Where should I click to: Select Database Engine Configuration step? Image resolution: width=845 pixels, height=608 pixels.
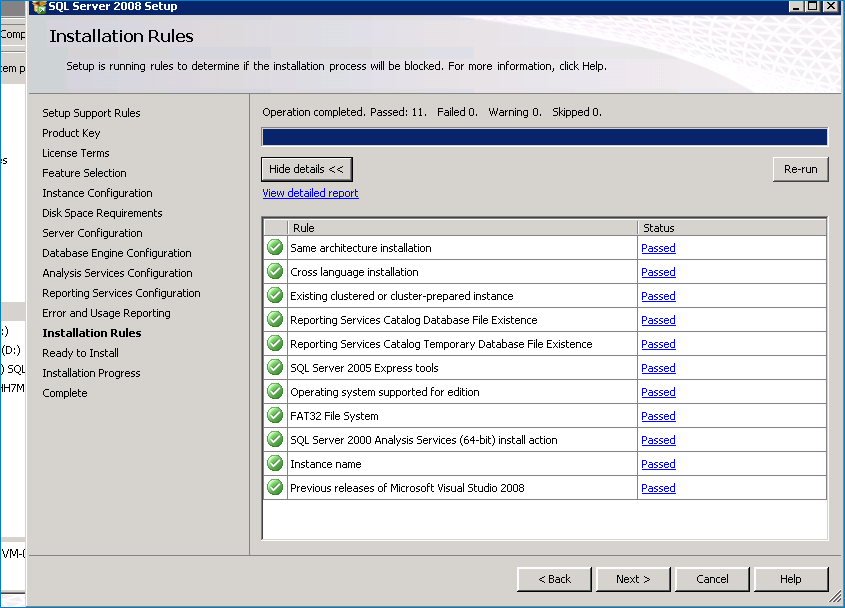(116, 253)
